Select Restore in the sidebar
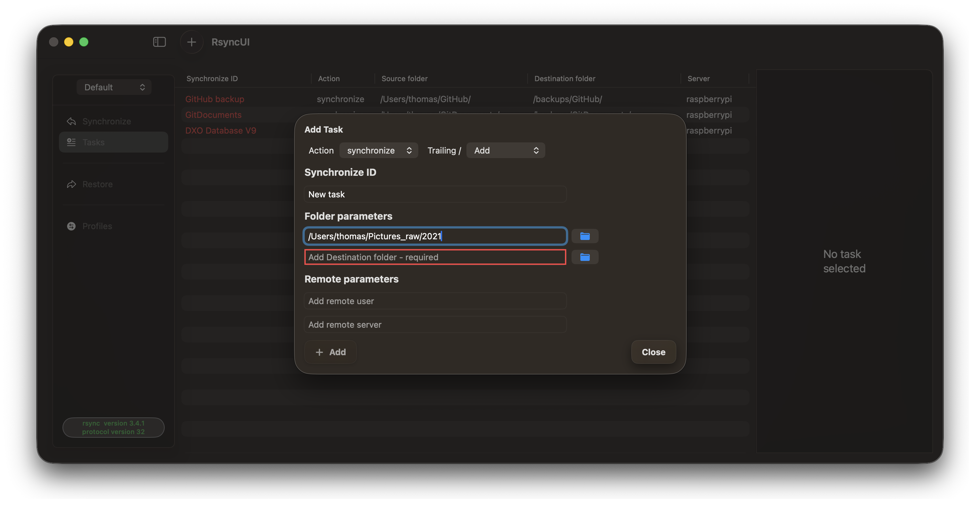Screen dimensions: 980x512 point(98,184)
